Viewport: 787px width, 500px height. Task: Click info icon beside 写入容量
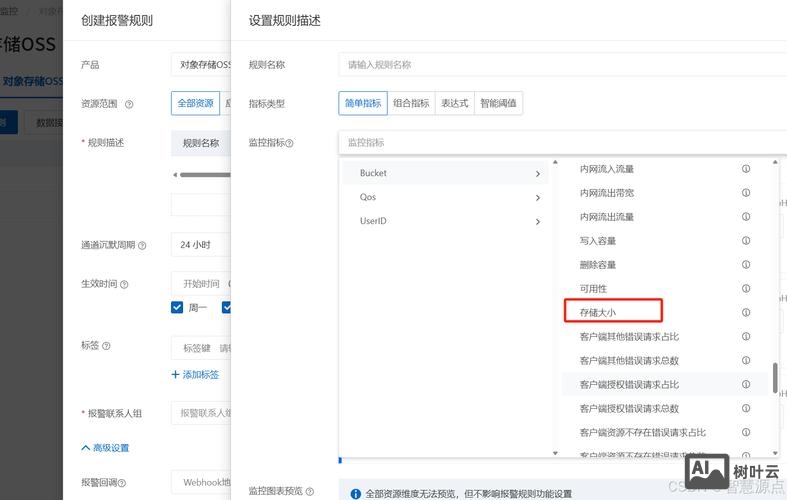(x=746, y=240)
